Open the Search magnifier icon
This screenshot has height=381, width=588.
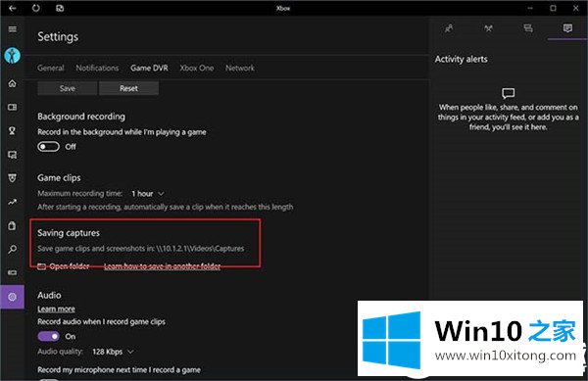pyautogui.click(x=13, y=249)
